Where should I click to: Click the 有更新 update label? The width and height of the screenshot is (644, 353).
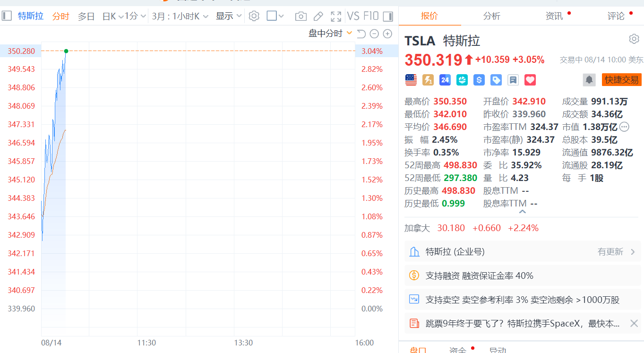tap(610, 252)
